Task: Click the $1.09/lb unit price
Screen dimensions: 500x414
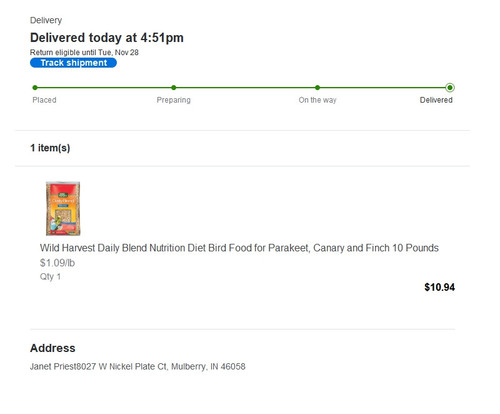Action: 57,263
